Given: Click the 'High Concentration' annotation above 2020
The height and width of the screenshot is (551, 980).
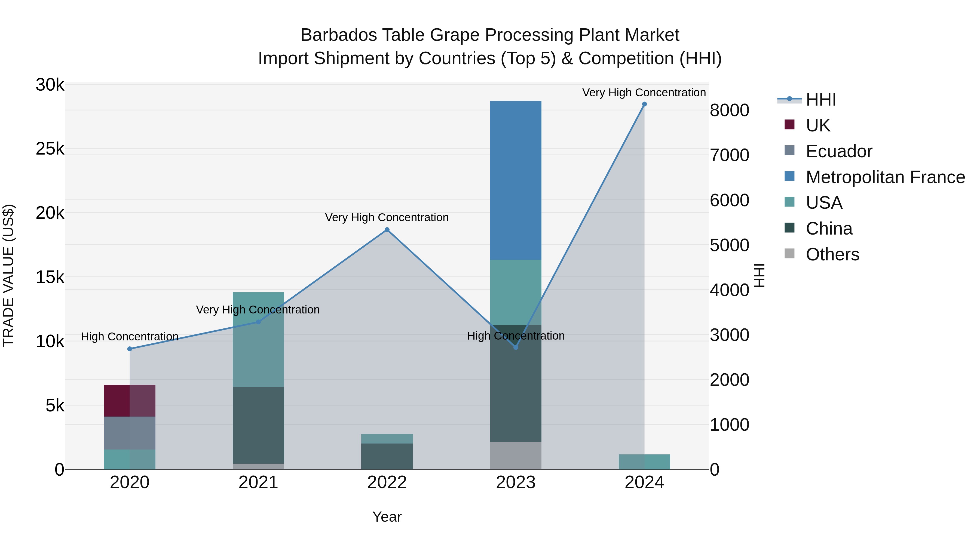Looking at the screenshot, I should click(130, 337).
